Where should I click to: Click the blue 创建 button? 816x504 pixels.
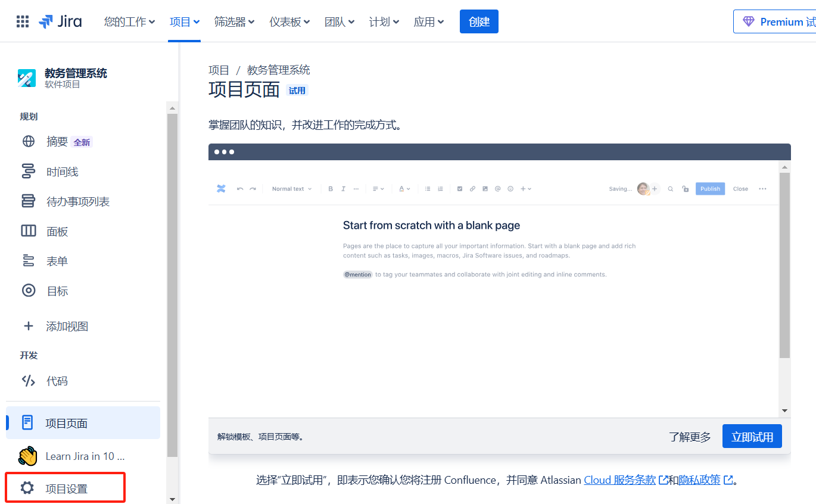(x=479, y=21)
